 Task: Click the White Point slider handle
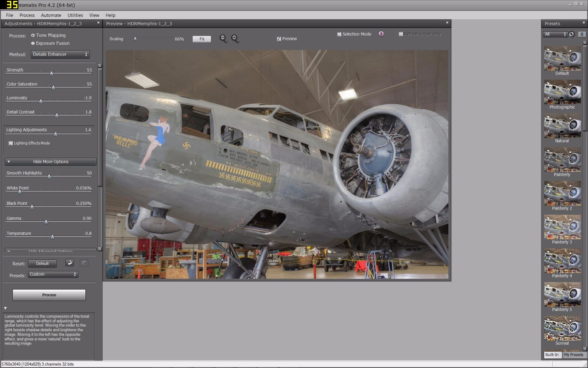[x=20, y=192]
